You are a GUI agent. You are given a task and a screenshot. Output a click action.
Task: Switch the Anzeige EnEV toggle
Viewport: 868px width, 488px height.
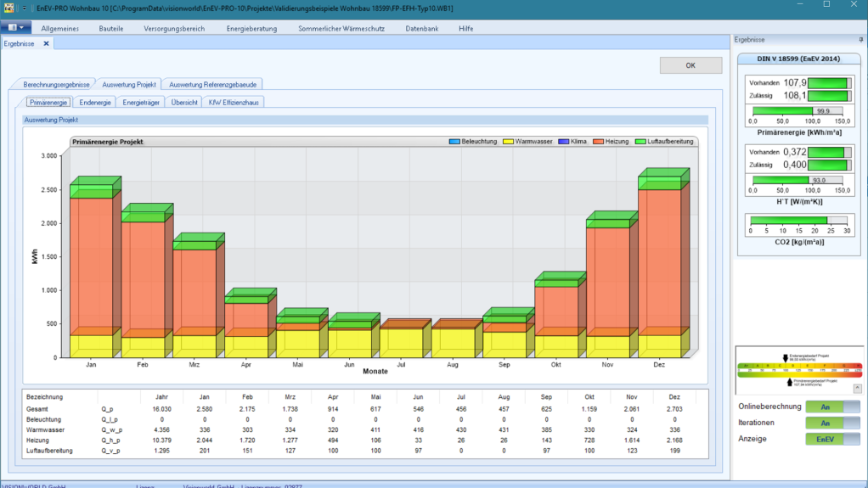point(832,439)
